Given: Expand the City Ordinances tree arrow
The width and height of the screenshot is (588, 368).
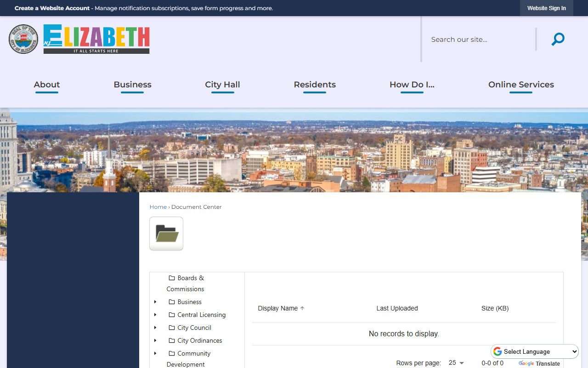Looking at the screenshot, I should 155,340.
